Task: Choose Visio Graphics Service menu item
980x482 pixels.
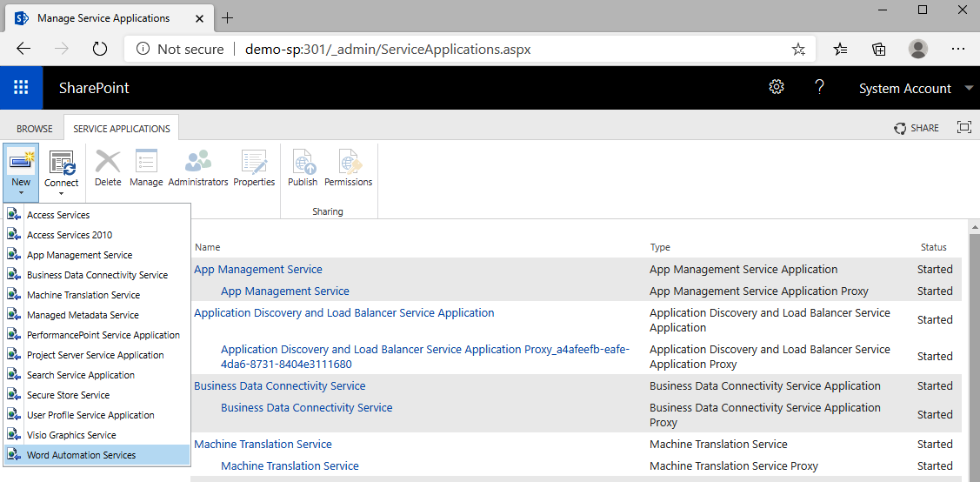Action: pyautogui.click(x=97, y=435)
